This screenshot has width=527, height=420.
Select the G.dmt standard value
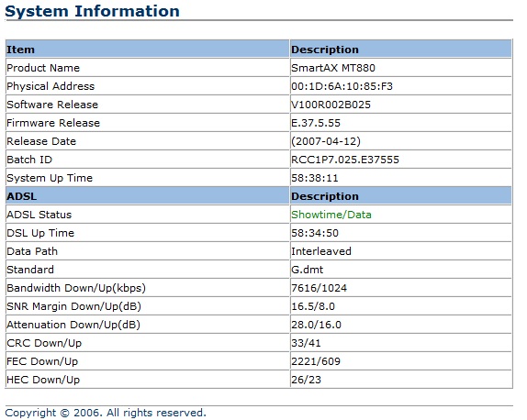pos(307,270)
